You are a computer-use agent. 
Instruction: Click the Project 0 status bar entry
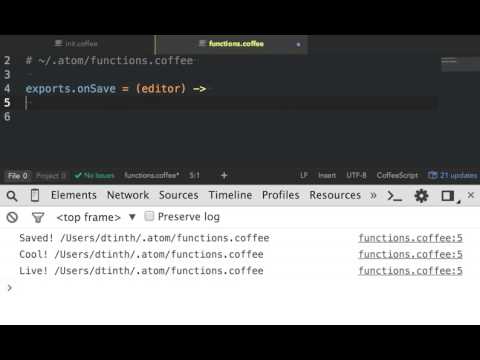tap(51, 176)
